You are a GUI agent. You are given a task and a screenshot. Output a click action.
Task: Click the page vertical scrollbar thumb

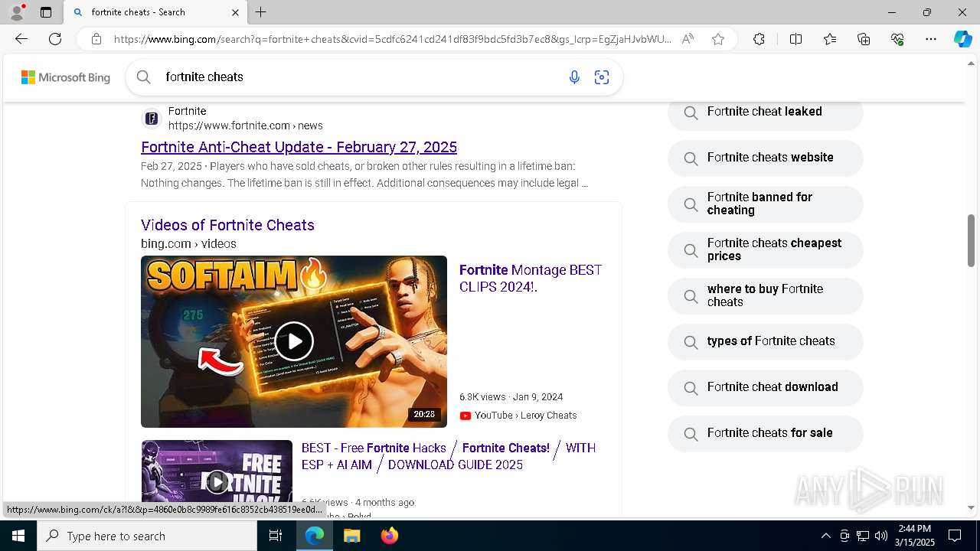pyautogui.click(x=972, y=240)
